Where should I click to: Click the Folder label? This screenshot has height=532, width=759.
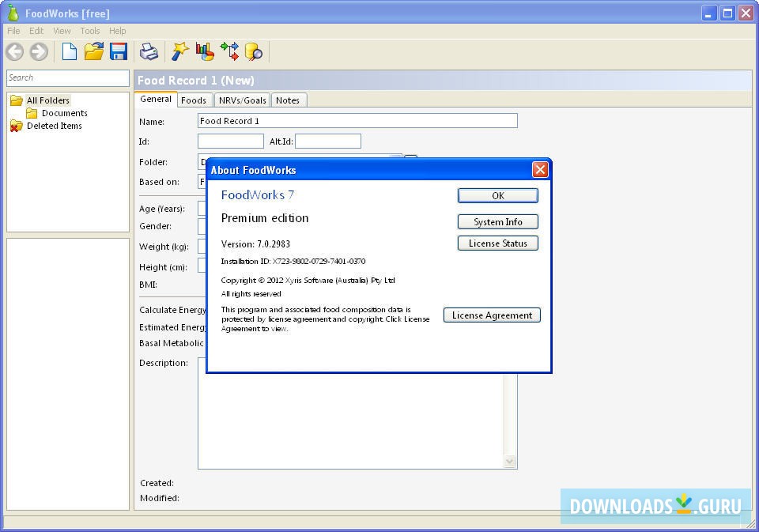[x=153, y=162]
